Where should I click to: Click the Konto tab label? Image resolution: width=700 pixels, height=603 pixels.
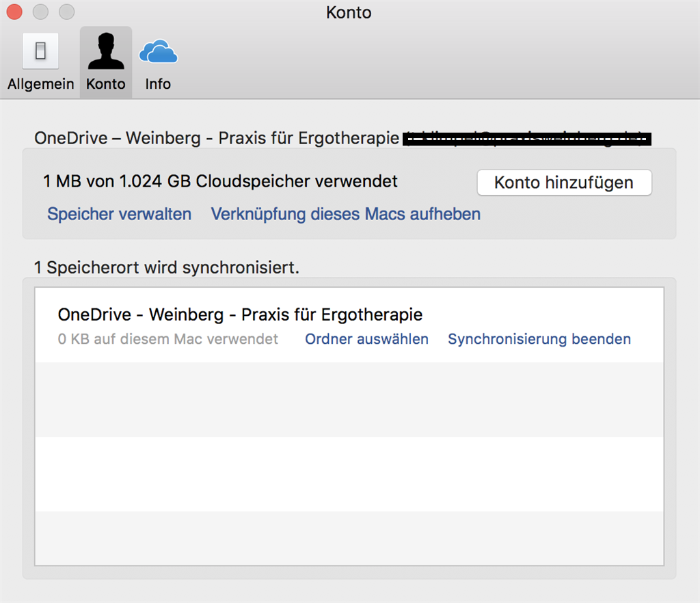tap(106, 84)
